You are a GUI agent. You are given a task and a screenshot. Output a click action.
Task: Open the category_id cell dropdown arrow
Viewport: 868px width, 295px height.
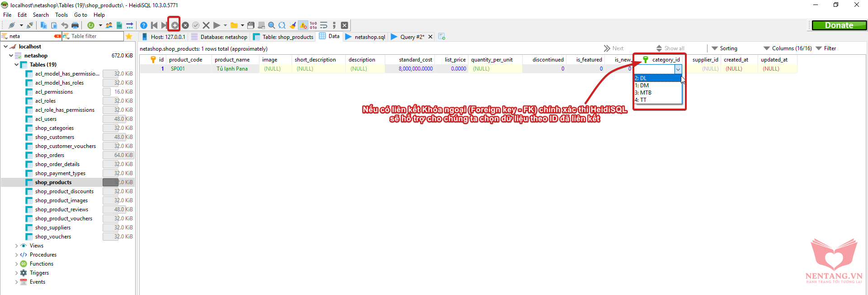678,69
